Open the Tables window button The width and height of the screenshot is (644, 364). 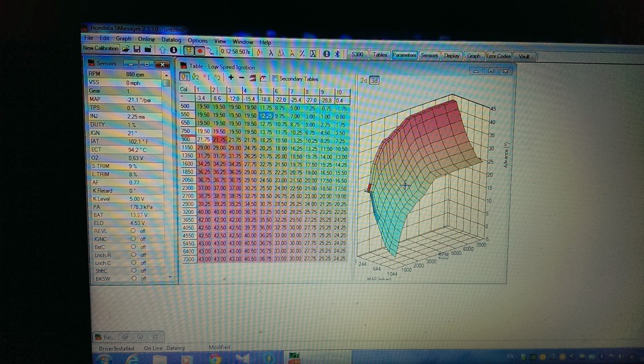coord(380,55)
